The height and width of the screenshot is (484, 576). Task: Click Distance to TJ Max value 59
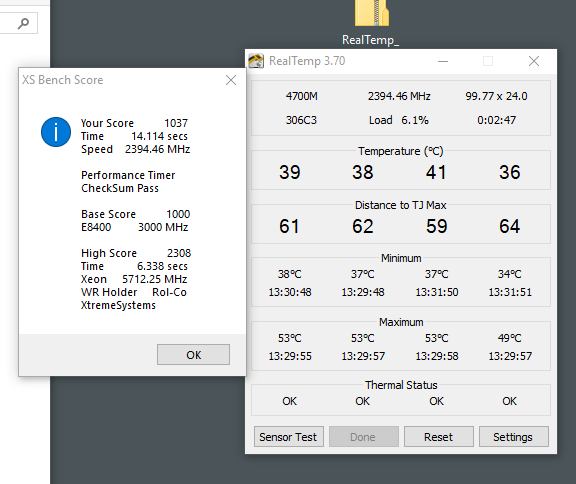coord(437,226)
